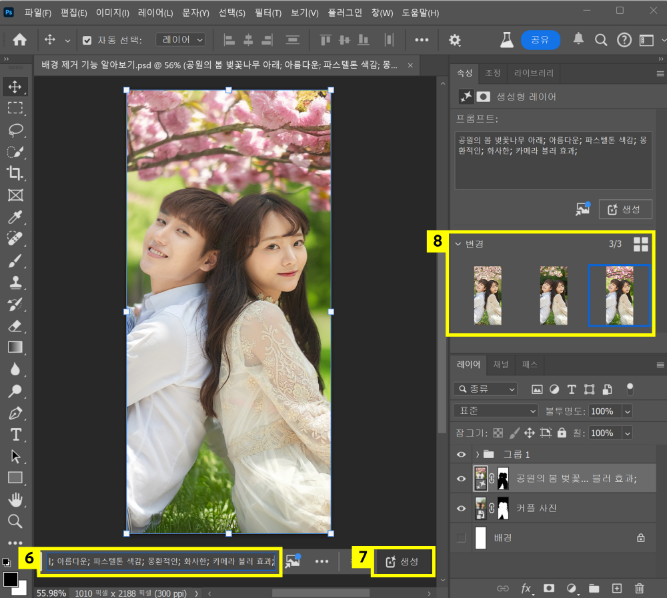667x598 pixels.
Task: Open the 레이어 auto-select target dropdown
Action: point(181,40)
